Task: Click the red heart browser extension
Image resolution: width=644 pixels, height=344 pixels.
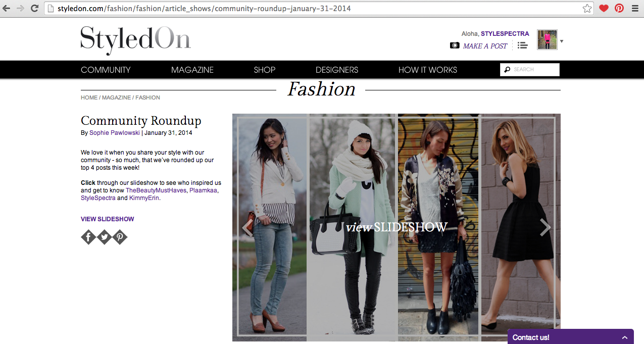Action: pos(604,8)
